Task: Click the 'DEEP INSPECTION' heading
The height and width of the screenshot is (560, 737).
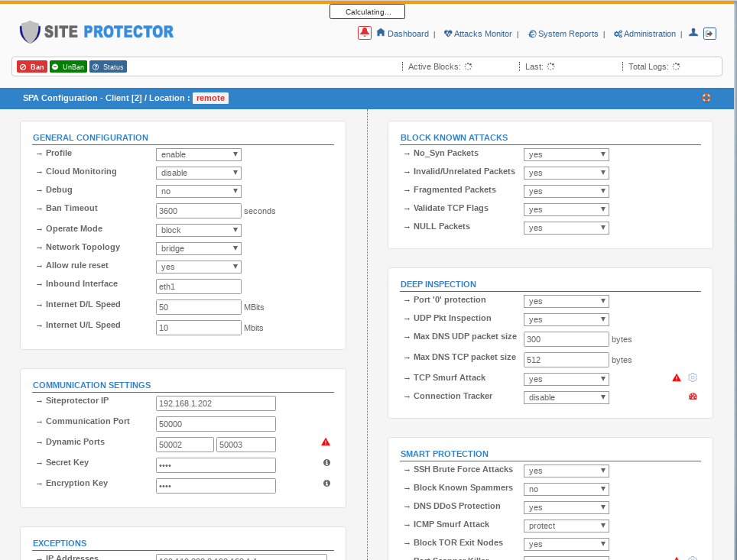Action: tap(438, 284)
